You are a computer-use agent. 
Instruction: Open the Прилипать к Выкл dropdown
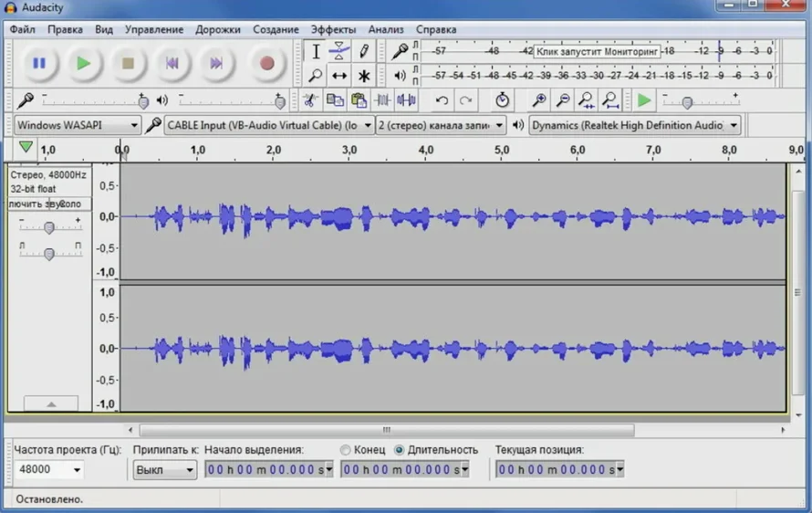(x=164, y=470)
